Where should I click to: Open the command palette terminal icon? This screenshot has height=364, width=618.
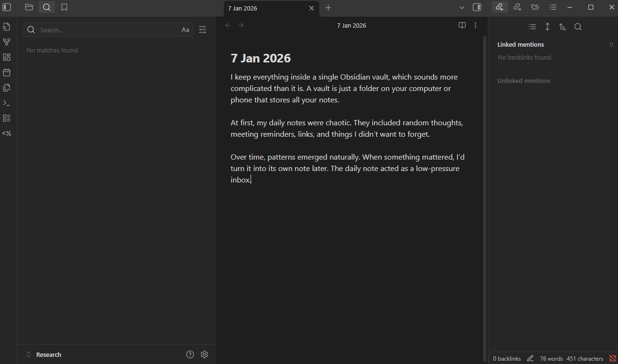click(x=7, y=103)
